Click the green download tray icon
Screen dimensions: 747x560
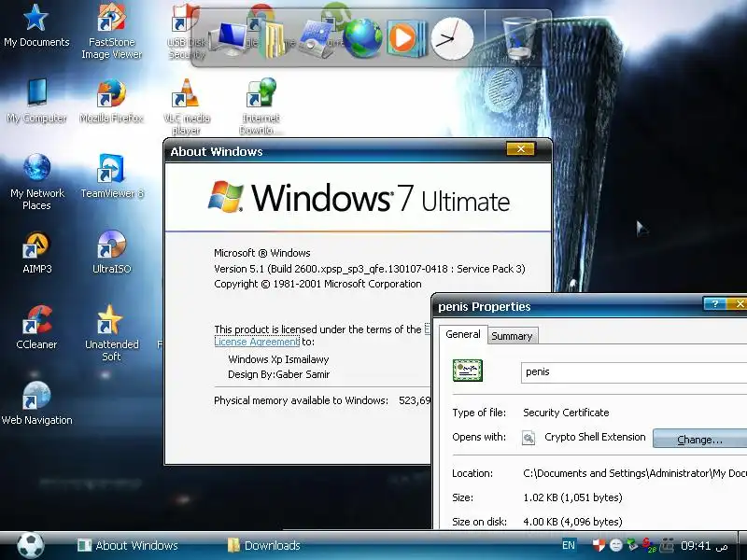point(632,545)
